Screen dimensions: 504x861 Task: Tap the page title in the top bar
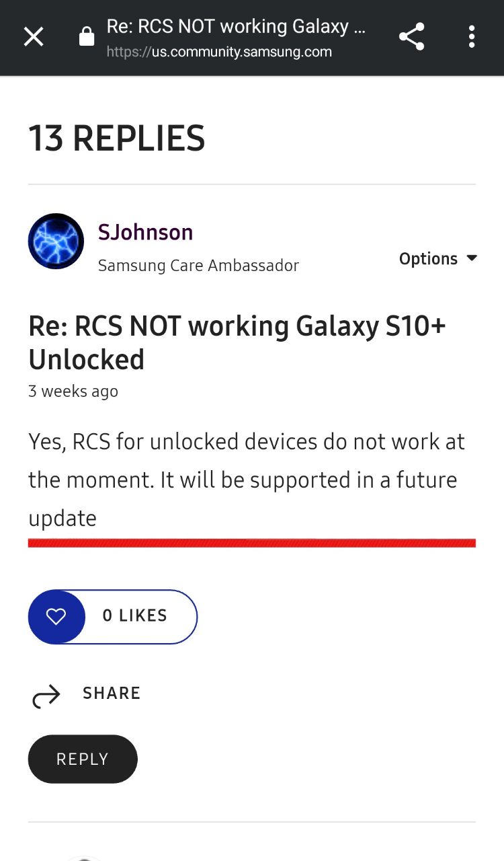235,28
